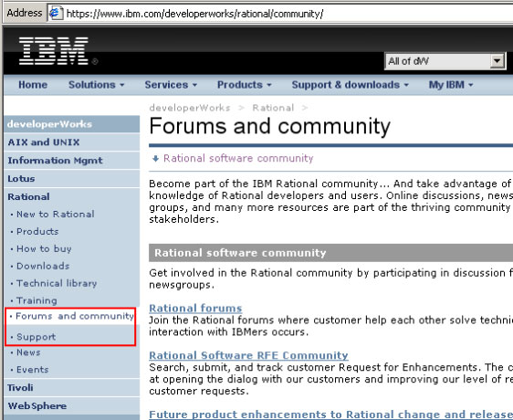This screenshot has width=513, height=420.
Task: Click the All of dW dropdown arrow
Action: 497,61
